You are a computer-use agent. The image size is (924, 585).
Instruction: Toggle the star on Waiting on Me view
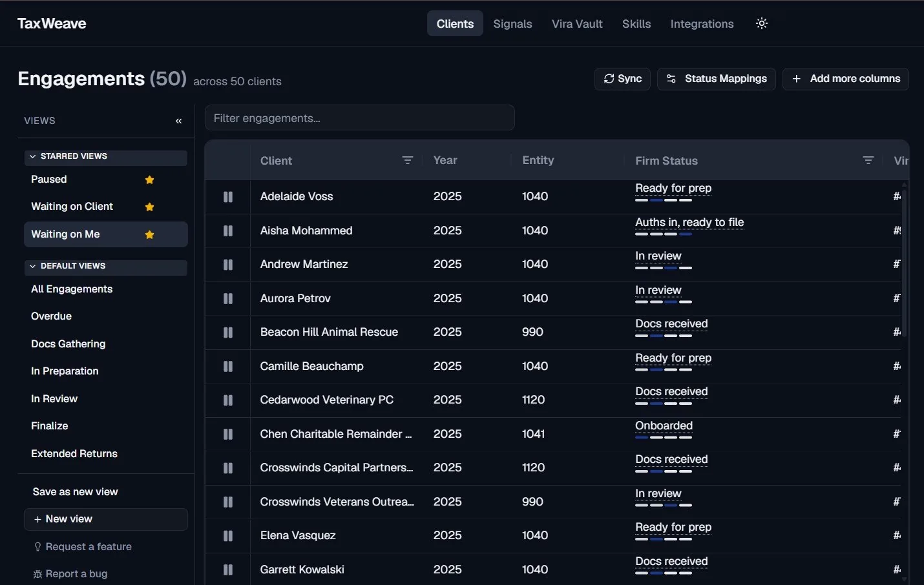pos(149,234)
